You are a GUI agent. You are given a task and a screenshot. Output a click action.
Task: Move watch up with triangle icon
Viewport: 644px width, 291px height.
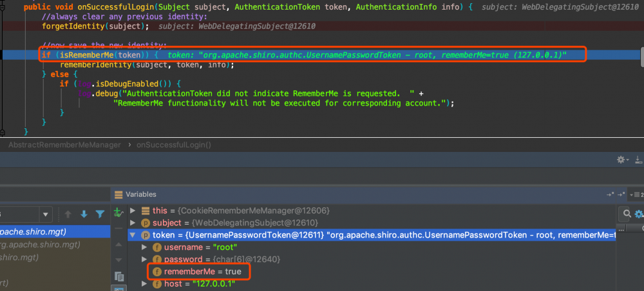(x=118, y=244)
